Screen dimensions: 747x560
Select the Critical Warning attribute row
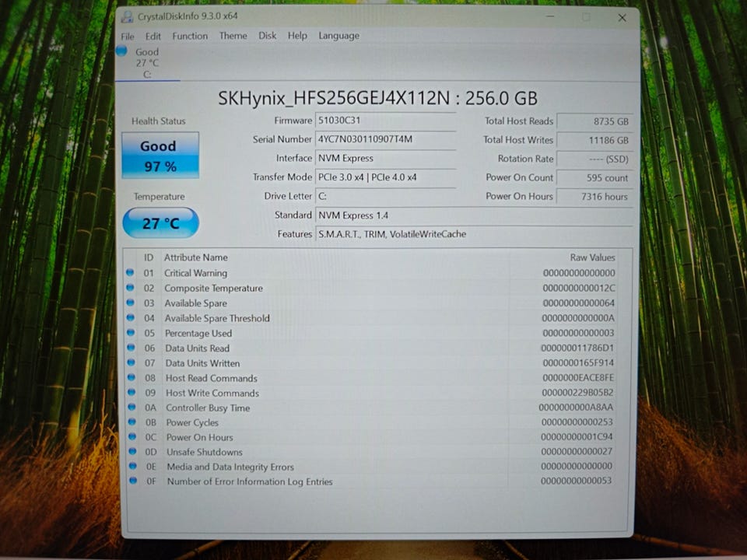click(x=372, y=273)
